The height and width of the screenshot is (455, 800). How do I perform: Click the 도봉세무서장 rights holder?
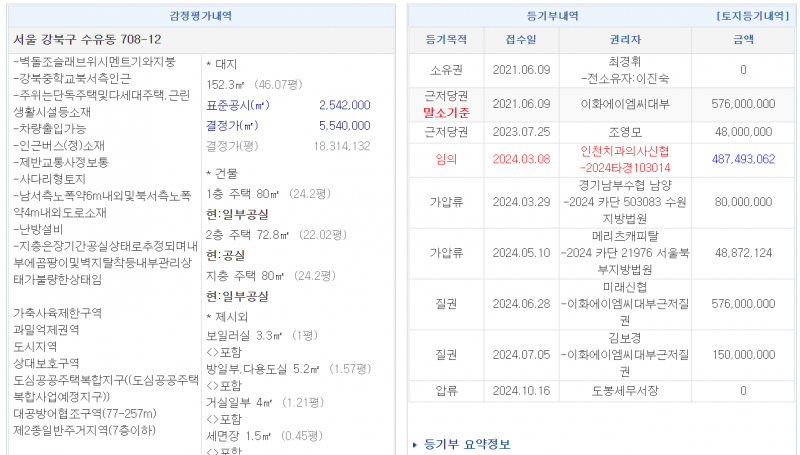click(625, 391)
